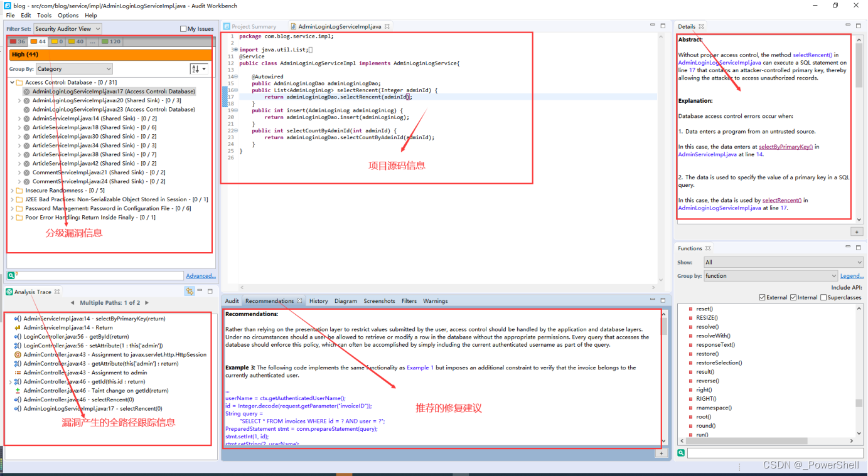This screenshot has height=476, width=868.
Task: Close the Functions view tab
Action: (x=708, y=248)
